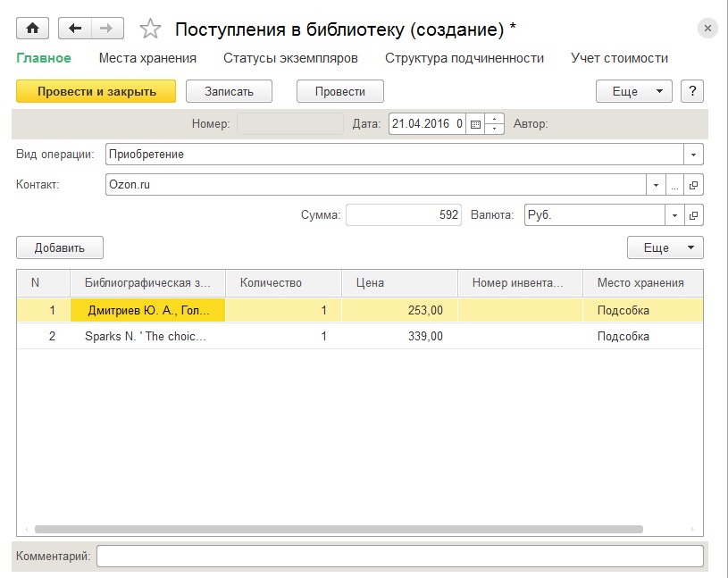Close the form with the X button
Screen dimensions: 728x578
707,29
